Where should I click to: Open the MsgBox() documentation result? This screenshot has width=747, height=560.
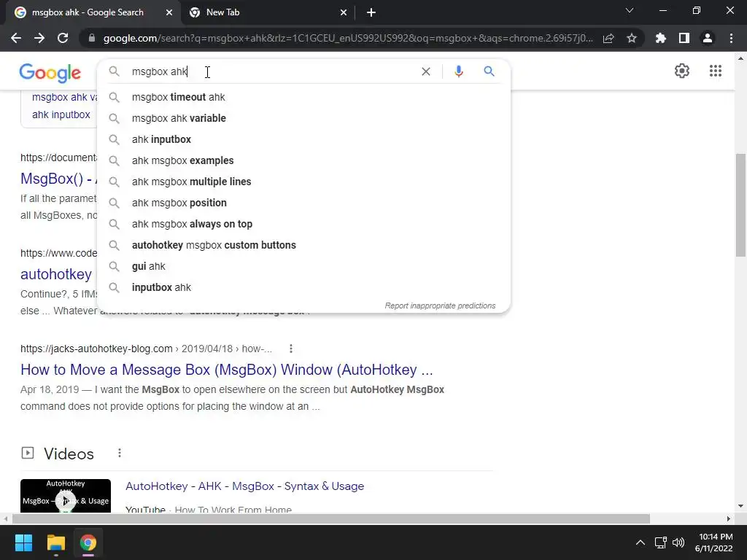[x=58, y=179]
